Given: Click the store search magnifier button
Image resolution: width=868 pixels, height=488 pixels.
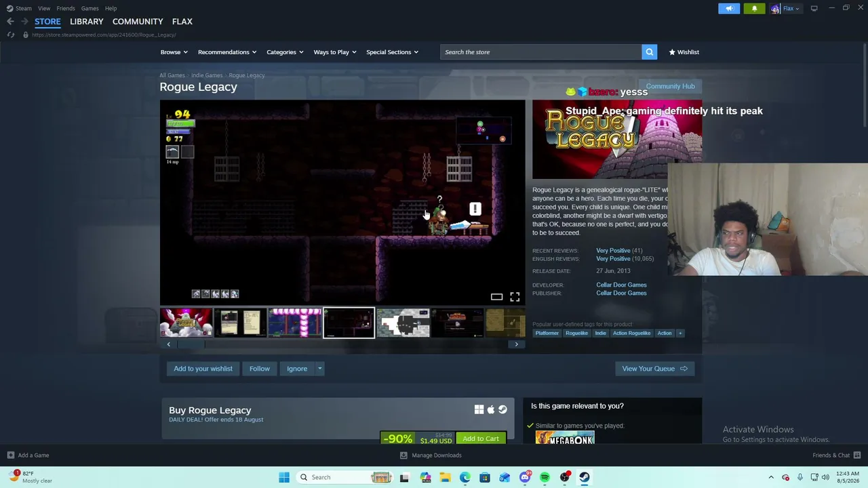Looking at the screenshot, I should click(x=649, y=52).
